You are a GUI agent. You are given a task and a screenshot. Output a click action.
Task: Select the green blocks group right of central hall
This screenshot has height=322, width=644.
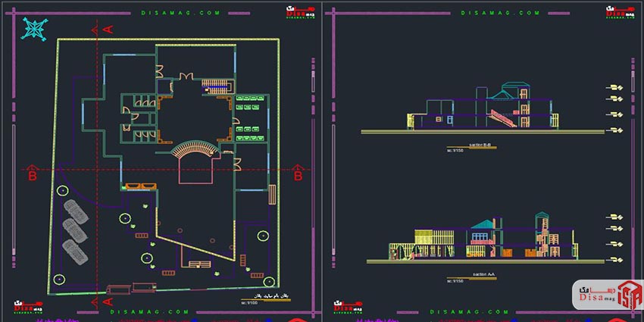coord(249,119)
